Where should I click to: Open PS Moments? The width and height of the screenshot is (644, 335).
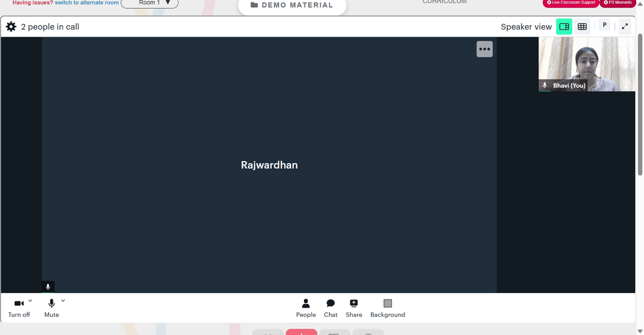(618, 3)
